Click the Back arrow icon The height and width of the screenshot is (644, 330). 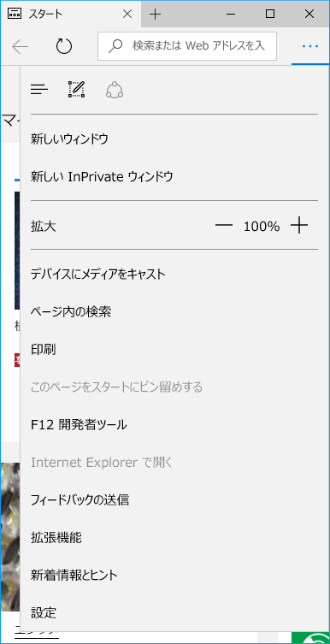point(21,47)
